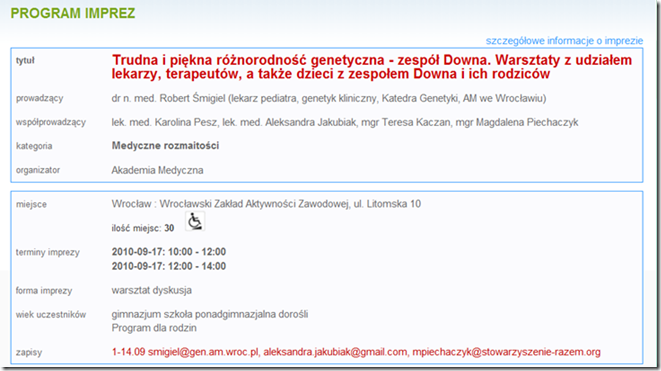Screen dimensions: 661x371
Task: Select the session '2010-09-17: 10:00 - 12:00'
Action: (x=169, y=252)
